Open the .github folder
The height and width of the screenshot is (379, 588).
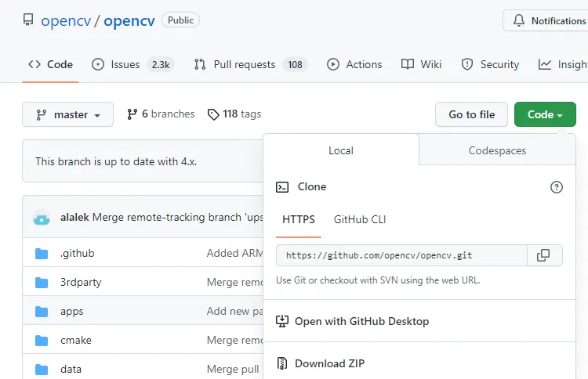click(77, 254)
